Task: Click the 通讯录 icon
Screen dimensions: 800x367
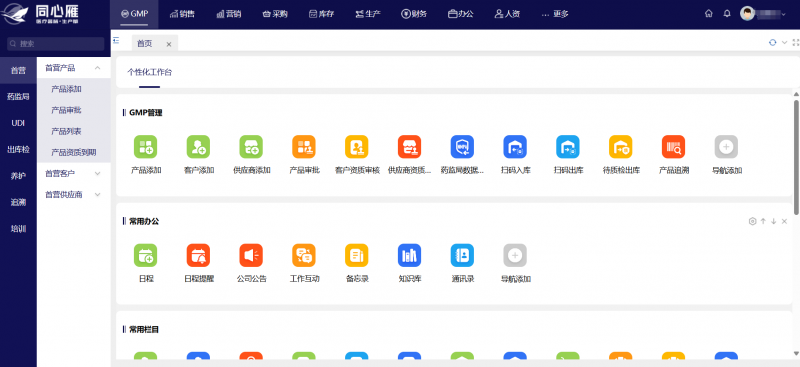Action: (x=462, y=255)
